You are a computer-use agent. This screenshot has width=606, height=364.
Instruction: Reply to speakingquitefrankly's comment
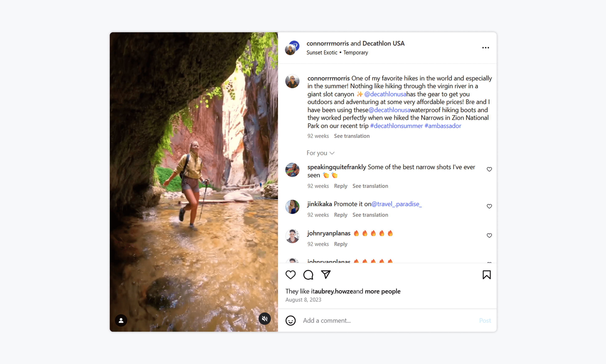pyautogui.click(x=340, y=186)
